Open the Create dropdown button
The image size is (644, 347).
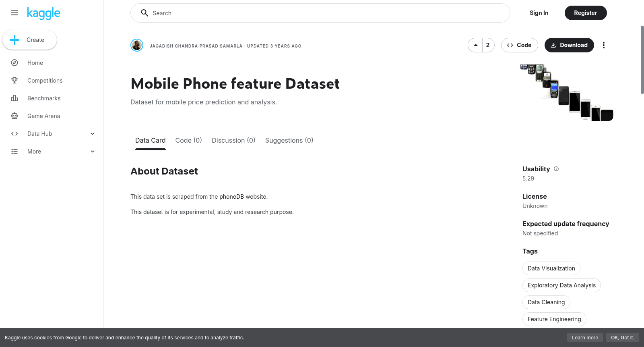(30, 40)
